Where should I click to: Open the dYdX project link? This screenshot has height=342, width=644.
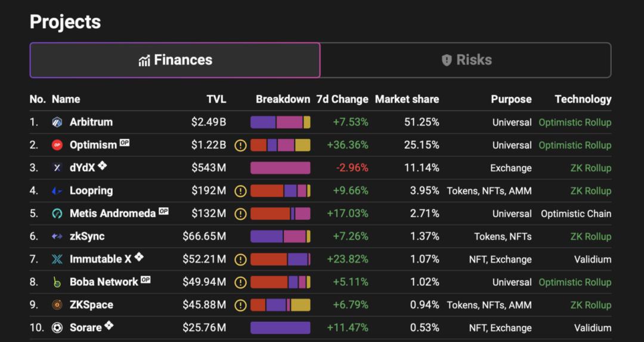[x=82, y=168]
